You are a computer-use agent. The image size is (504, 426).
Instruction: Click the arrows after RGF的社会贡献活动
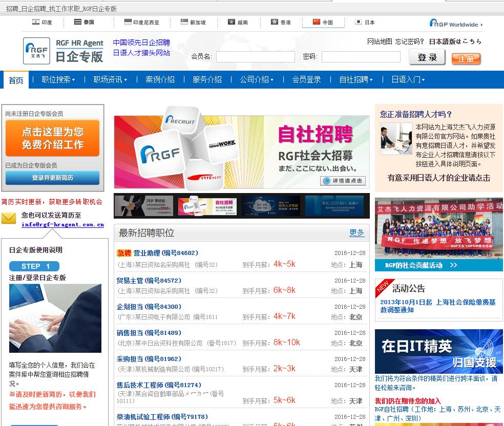click(x=453, y=265)
